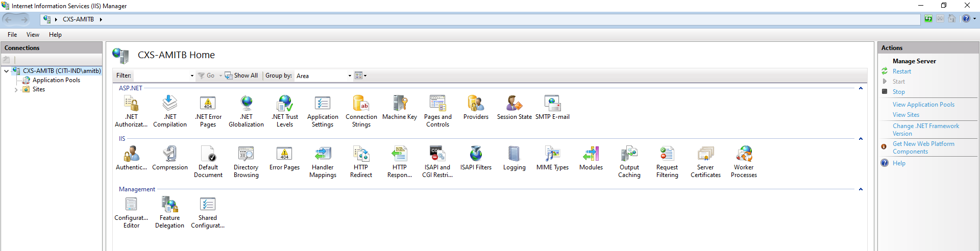Image resolution: width=980 pixels, height=251 pixels.
Task: Click View Application Pools link
Action: pyautogui.click(x=923, y=105)
